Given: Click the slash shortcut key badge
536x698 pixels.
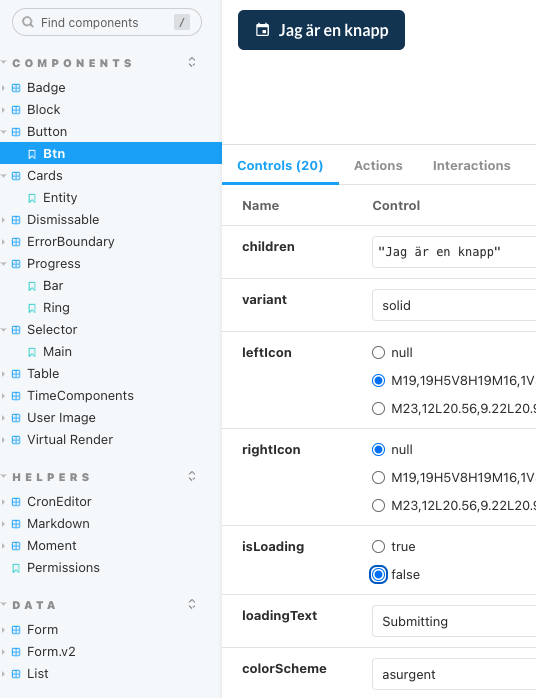Looking at the screenshot, I should pos(182,22).
